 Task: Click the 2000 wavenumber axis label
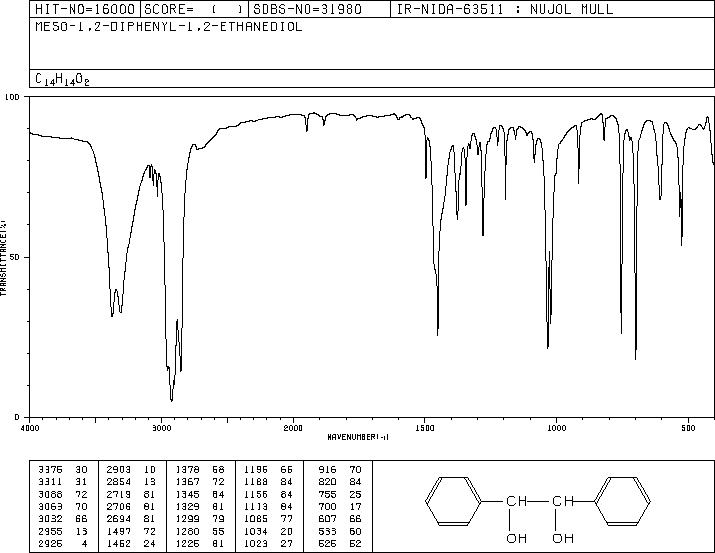pyautogui.click(x=293, y=428)
